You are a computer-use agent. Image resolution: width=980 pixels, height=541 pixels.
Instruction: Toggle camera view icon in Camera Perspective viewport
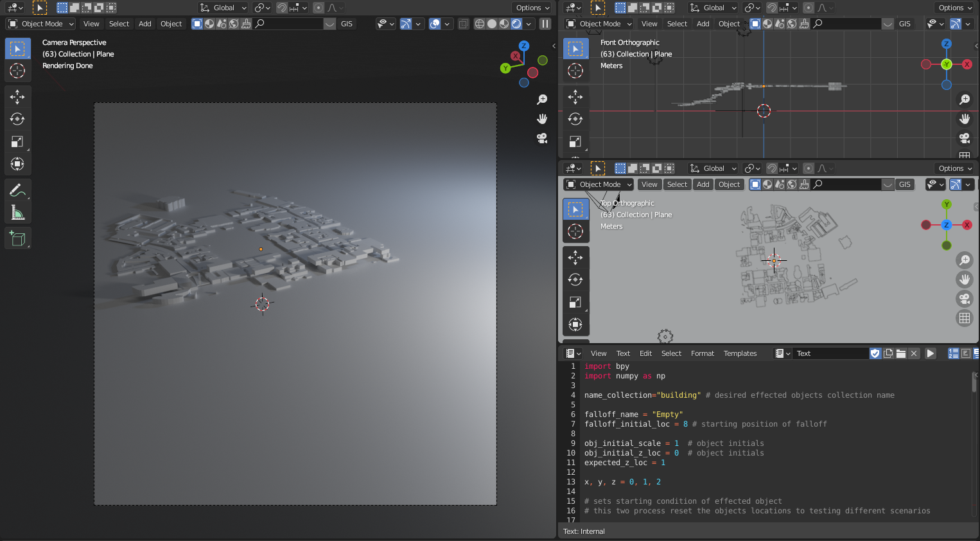542,138
